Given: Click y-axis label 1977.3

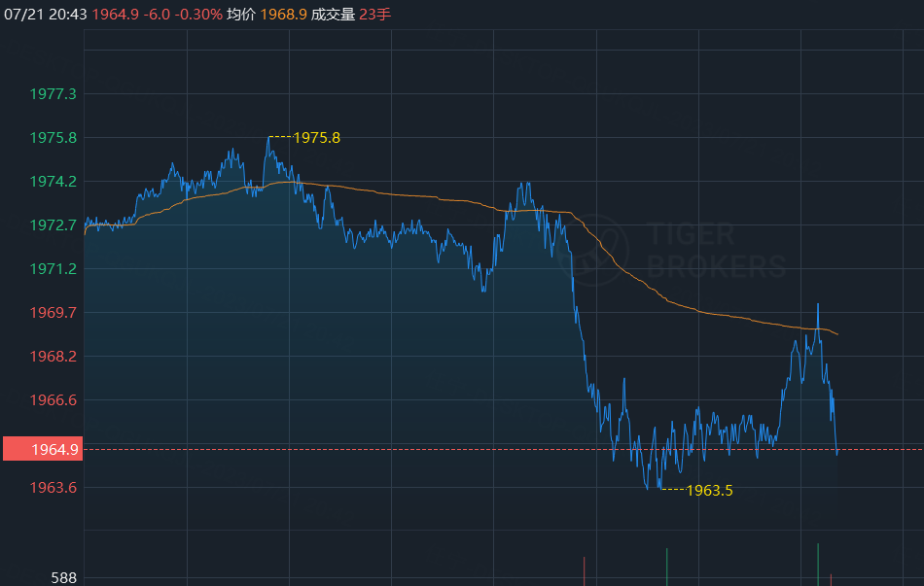Looking at the screenshot, I should 53,93.
